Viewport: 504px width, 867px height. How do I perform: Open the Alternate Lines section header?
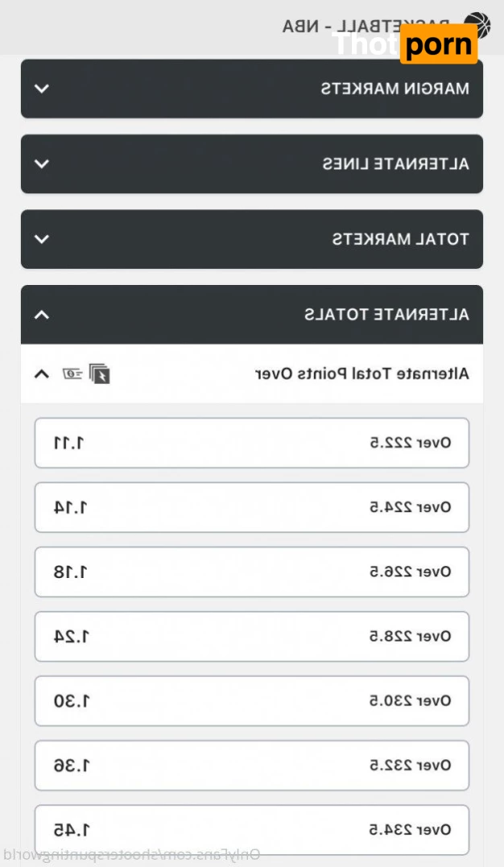coord(251,164)
